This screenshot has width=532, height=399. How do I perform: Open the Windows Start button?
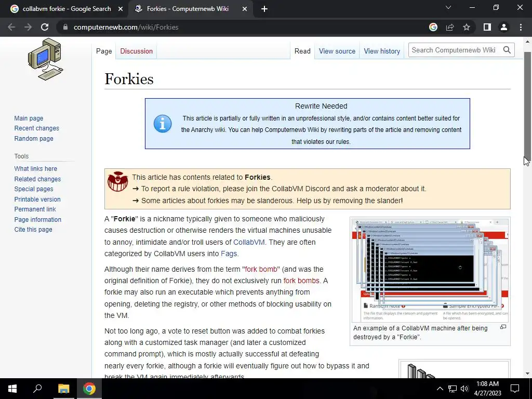click(12, 389)
